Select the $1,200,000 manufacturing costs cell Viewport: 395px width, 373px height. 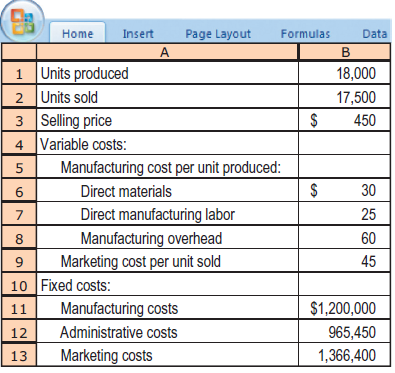point(345,308)
